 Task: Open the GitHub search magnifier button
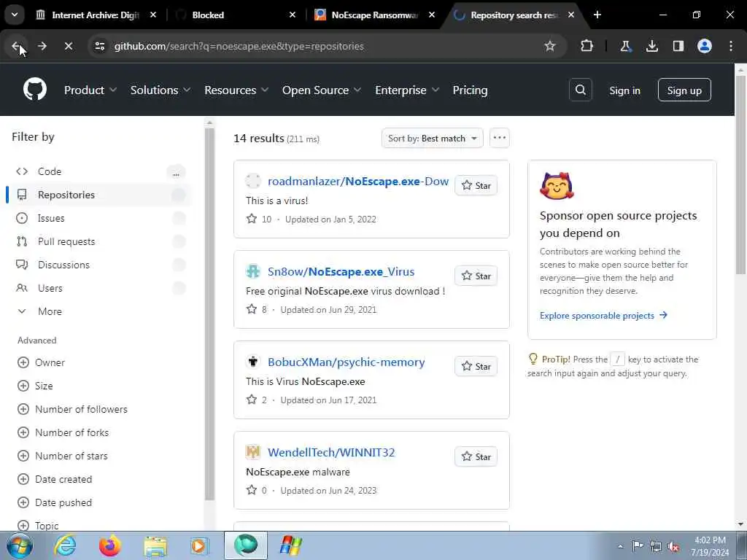coord(580,90)
